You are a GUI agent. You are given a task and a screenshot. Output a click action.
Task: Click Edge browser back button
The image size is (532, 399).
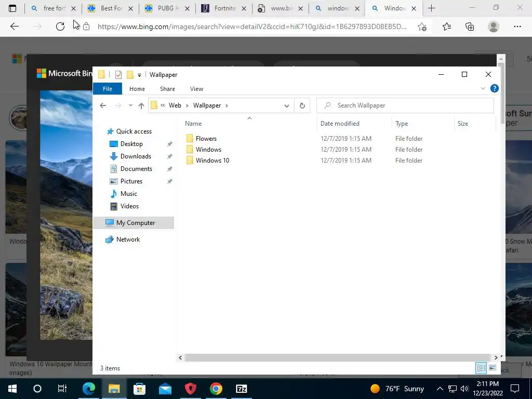tap(14, 26)
